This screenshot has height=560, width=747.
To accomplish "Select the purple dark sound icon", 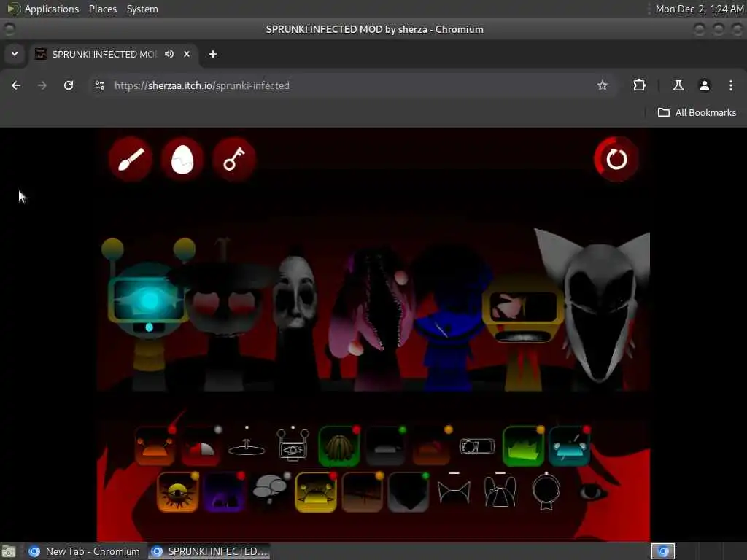I will tap(224, 492).
